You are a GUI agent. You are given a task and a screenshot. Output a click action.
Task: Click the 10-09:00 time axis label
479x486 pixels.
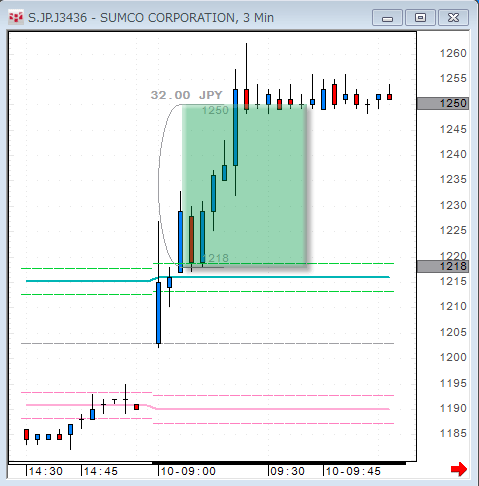188,471
